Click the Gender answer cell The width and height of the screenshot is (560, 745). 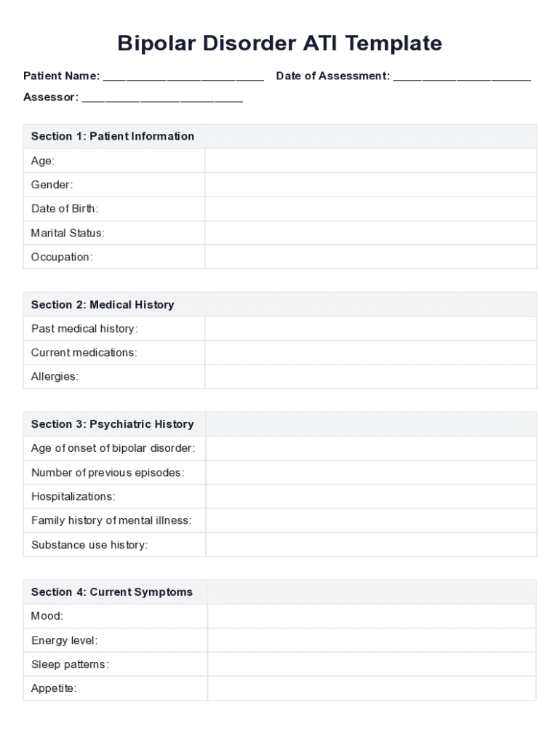[371, 185]
